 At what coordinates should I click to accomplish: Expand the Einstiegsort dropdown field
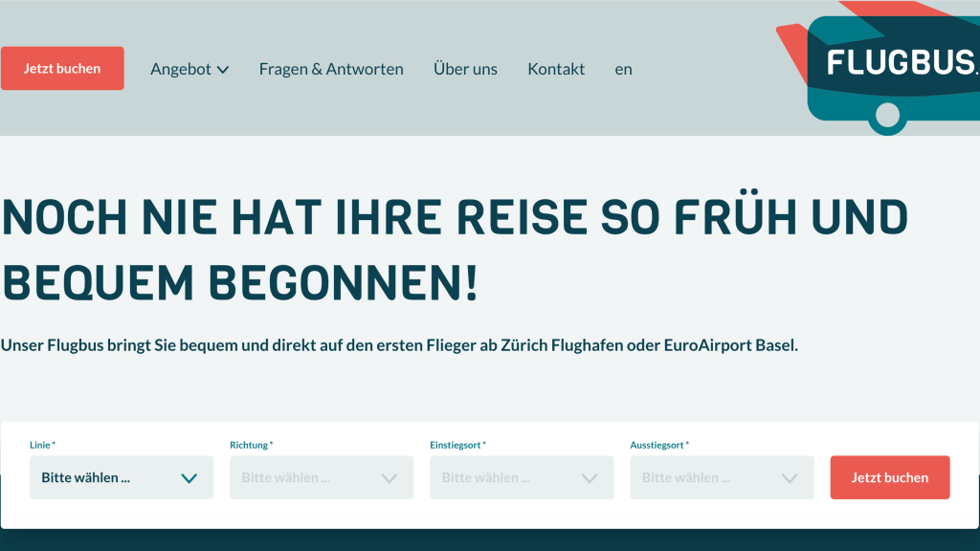click(521, 477)
